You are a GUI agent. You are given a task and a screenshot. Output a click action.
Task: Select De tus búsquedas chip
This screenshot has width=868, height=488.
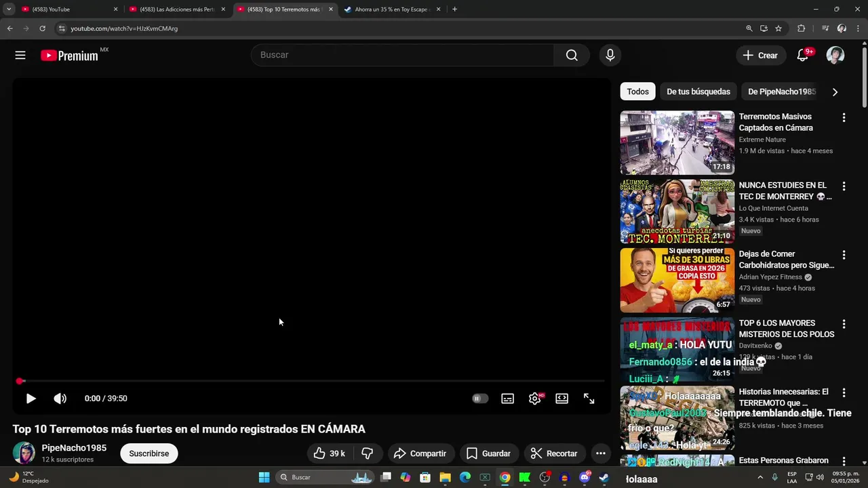click(x=698, y=91)
